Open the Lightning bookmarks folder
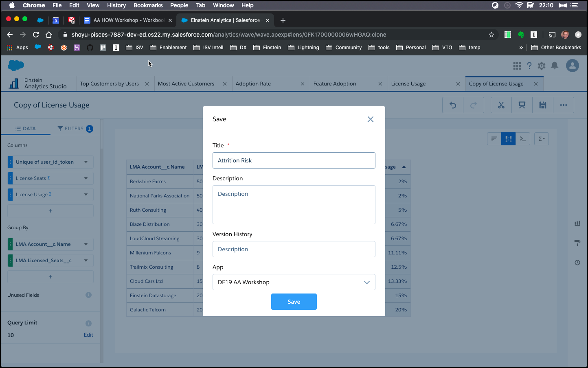 (x=303, y=48)
